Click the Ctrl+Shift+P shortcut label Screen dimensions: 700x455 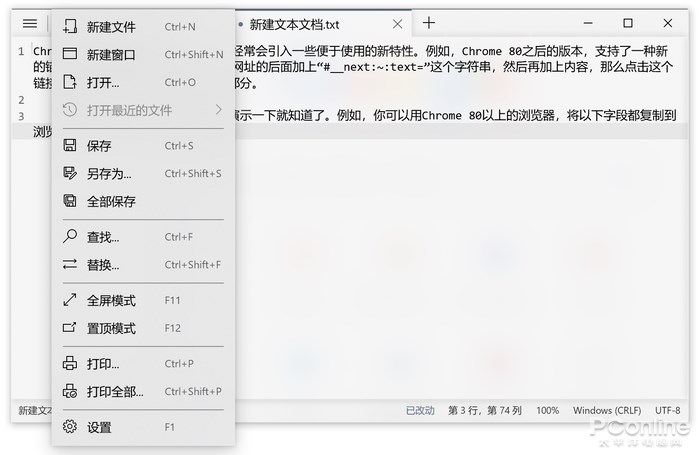[193, 391]
